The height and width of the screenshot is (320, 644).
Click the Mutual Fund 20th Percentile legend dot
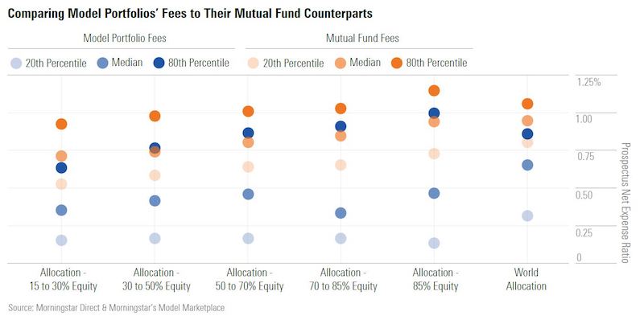254,64
